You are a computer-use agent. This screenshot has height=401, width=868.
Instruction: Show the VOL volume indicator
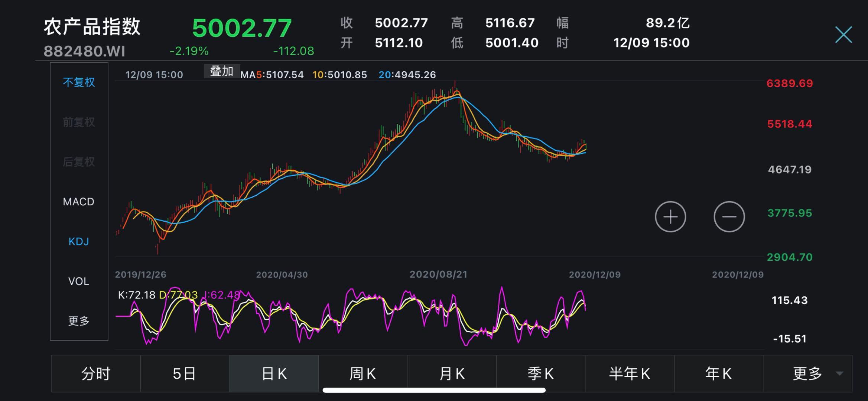[78, 281]
